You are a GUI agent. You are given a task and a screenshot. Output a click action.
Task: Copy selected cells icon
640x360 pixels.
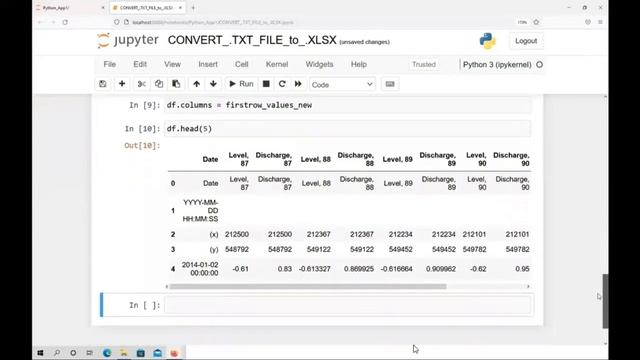click(x=159, y=84)
